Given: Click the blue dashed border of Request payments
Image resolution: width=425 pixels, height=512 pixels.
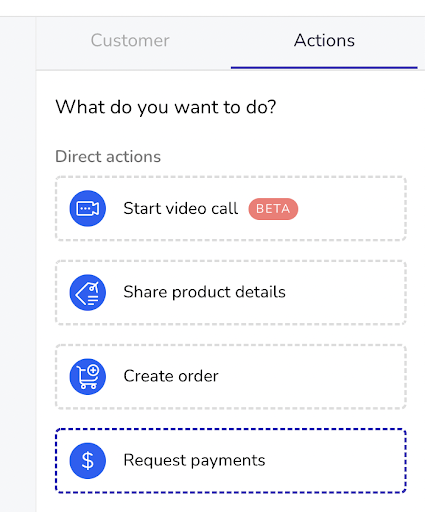Looking at the screenshot, I should pos(231,430).
